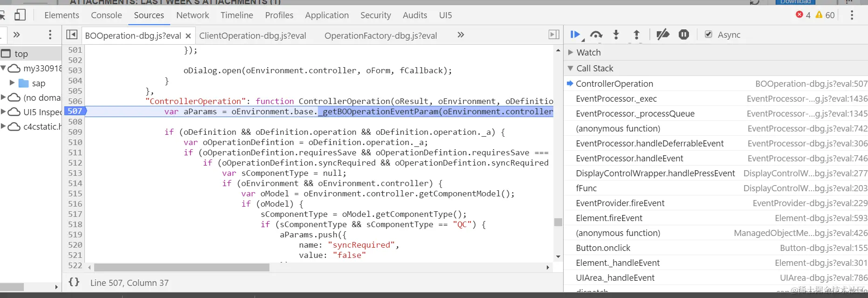This screenshot has width=868, height=298.
Task: Step over next function call
Action: (x=596, y=35)
